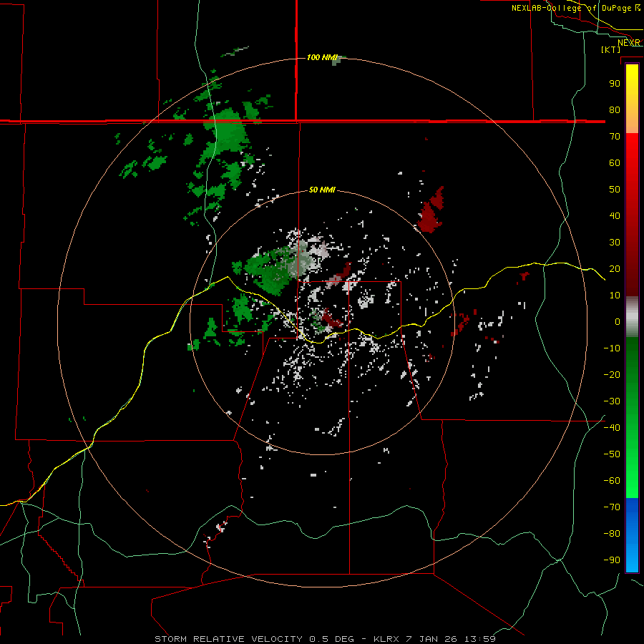Viewport: 644px width, 644px height.
Task: Click the 0 knot legend value
Action: pos(618,321)
